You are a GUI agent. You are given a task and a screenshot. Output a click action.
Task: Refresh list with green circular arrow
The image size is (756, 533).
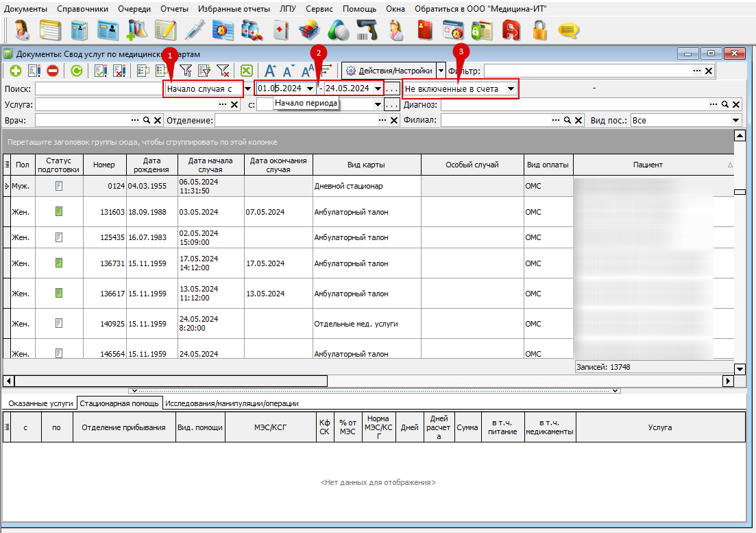click(x=76, y=71)
